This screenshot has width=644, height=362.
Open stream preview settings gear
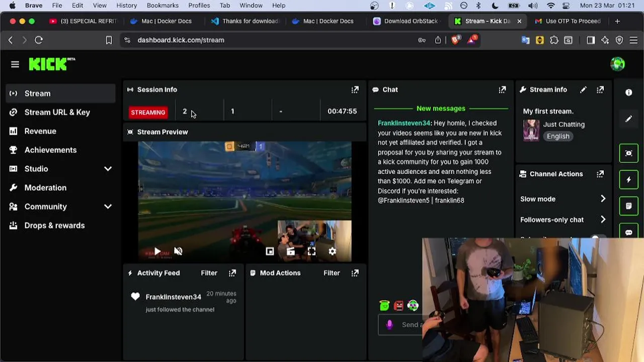[x=332, y=251]
